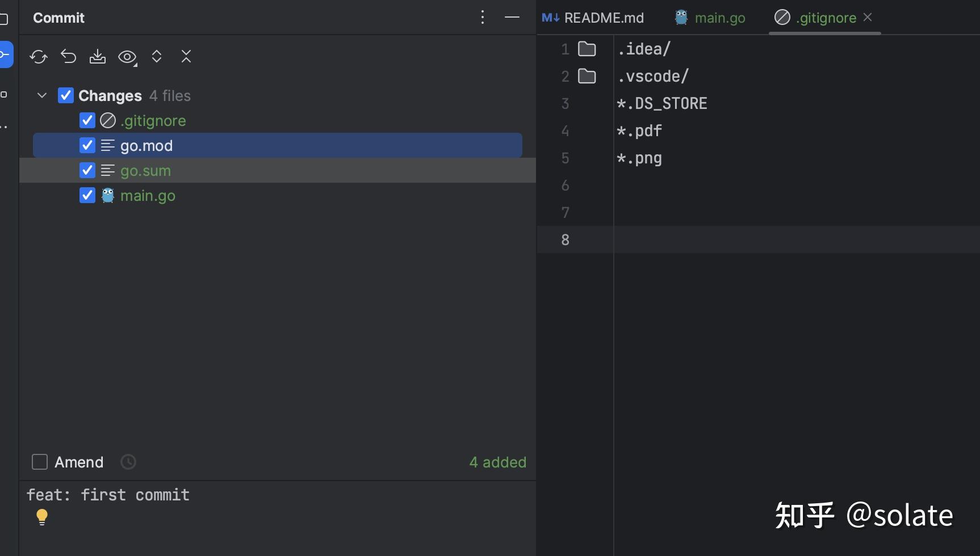Viewport: 980px width, 556px height.
Task: Uncheck the go.sum file checkbox
Action: (x=87, y=170)
